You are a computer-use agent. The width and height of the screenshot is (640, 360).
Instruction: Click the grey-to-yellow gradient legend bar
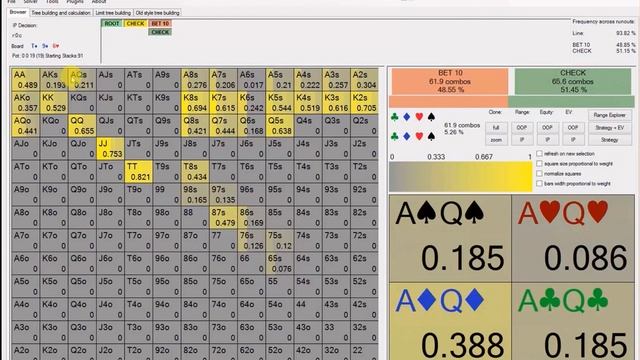(461, 176)
